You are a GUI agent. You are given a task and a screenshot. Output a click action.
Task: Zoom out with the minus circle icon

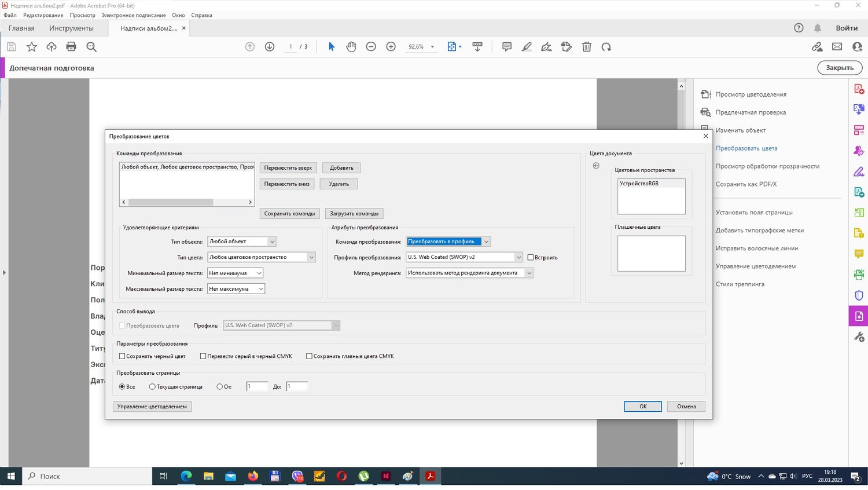[371, 47]
